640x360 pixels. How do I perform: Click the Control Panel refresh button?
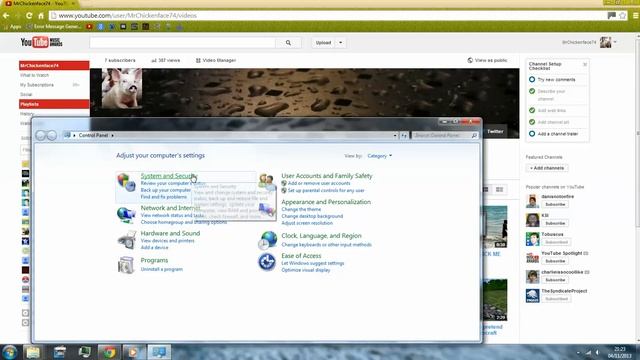coord(404,136)
